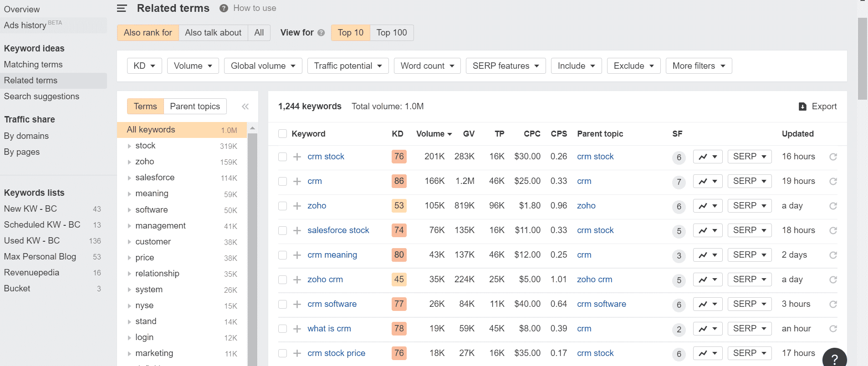The width and height of the screenshot is (868, 366).
Task: Open SERP dropdown for crm stock row
Action: pos(750,157)
